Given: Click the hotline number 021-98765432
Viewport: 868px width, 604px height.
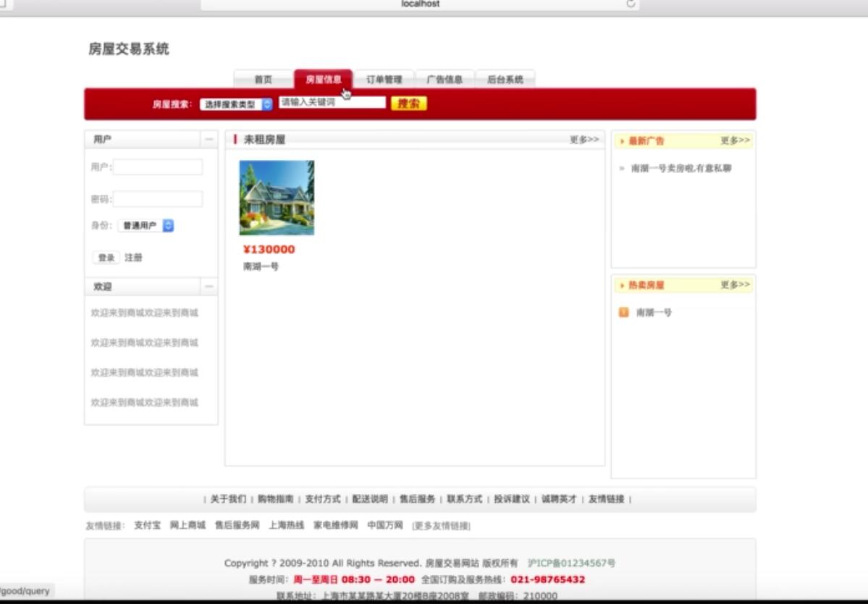Looking at the screenshot, I should pos(547,579).
